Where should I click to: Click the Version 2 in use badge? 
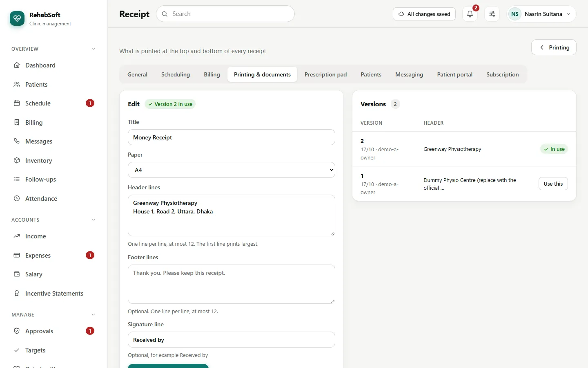click(170, 104)
